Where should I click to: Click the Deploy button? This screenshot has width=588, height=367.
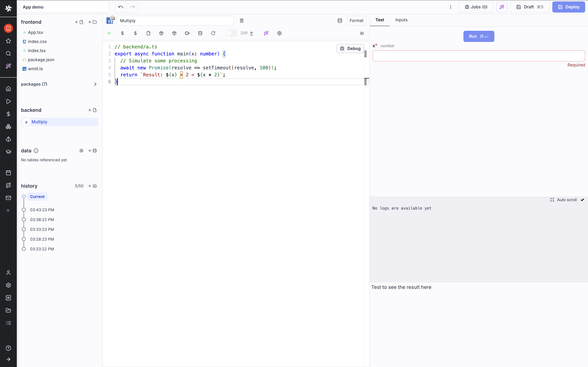(x=569, y=7)
